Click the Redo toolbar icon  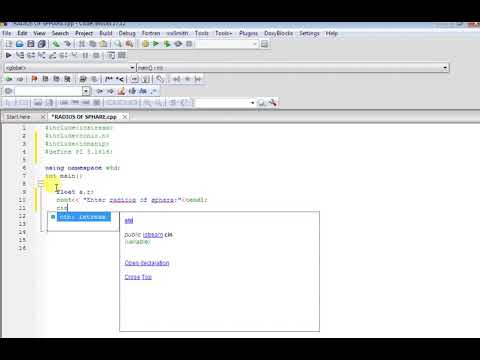pyautogui.click(x=67, y=44)
